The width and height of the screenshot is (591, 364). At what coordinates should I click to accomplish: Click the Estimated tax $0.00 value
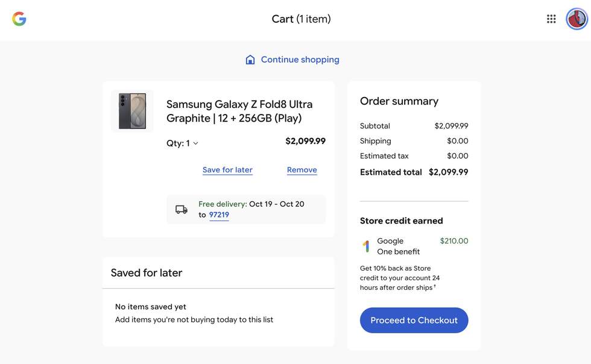pos(458,156)
